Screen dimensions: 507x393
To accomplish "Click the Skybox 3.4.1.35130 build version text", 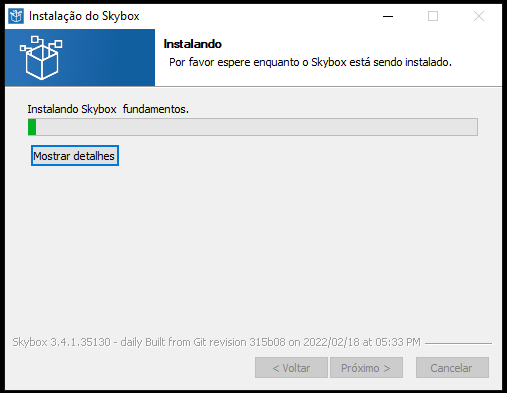I will click(216, 342).
